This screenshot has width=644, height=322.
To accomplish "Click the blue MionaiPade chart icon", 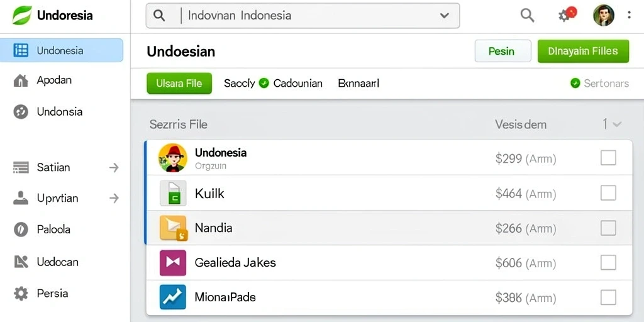I will 173,297.
